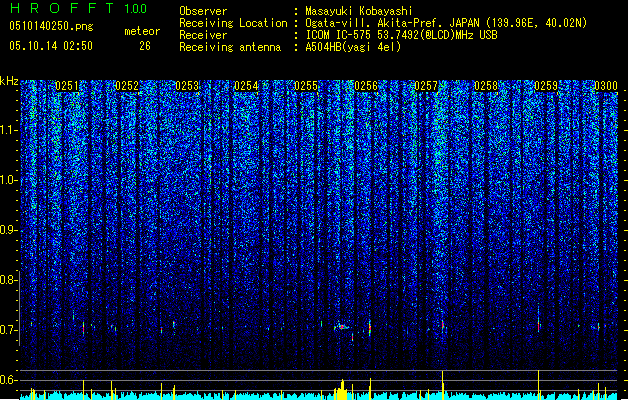This screenshot has width=629, height=400.
Task: Click the 'meteor' label
Action: [142, 31]
